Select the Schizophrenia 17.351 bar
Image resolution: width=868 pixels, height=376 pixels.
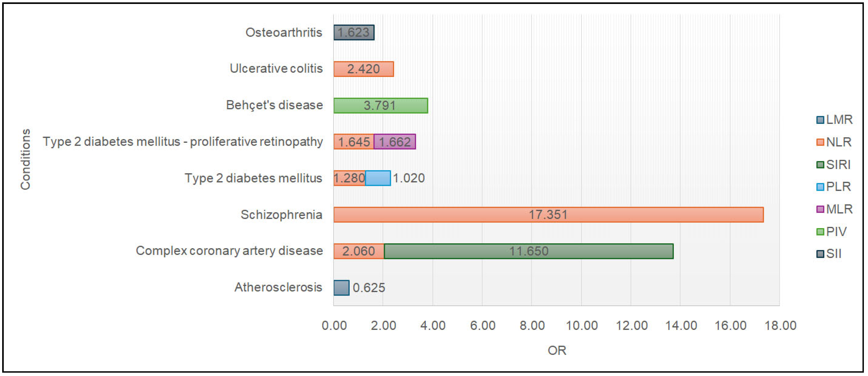point(548,215)
